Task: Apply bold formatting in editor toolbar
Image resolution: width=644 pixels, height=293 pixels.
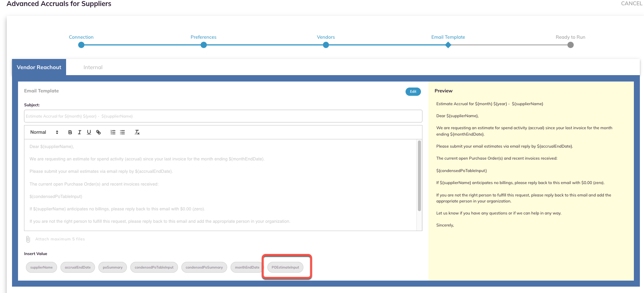Action: pyautogui.click(x=70, y=132)
